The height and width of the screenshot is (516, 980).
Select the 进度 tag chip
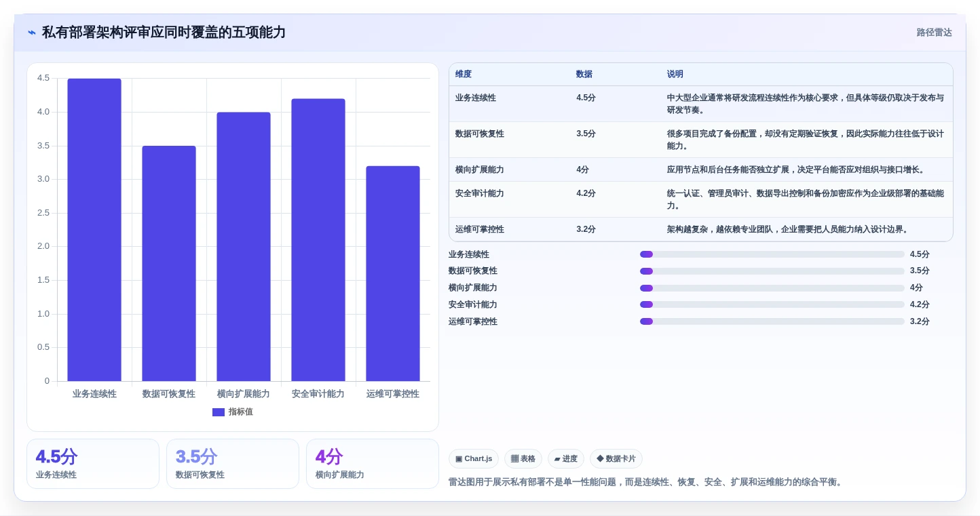coord(566,459)
